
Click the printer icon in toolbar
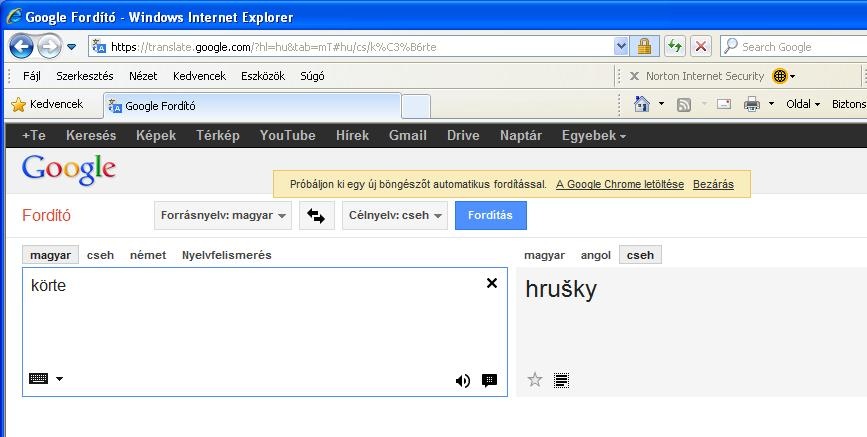(x=752, y=104)
